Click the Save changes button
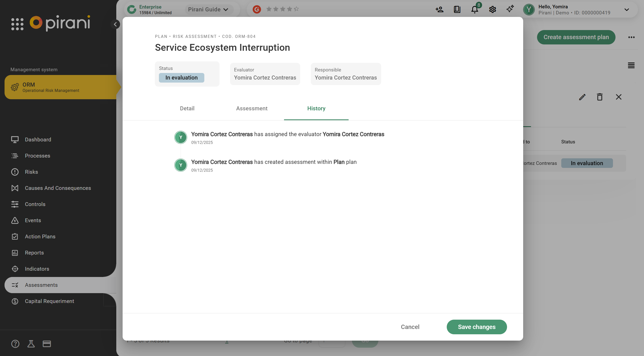 (477, 327)
